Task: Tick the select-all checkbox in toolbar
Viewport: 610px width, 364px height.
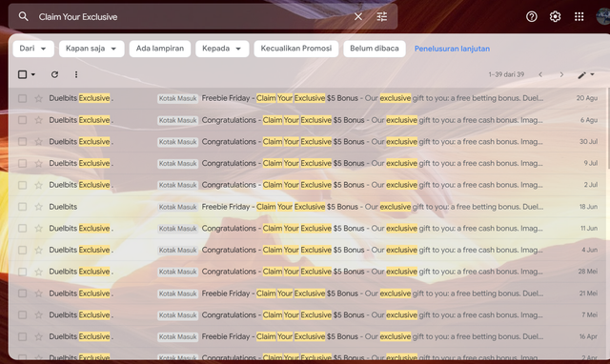Action: coord(23,74)
